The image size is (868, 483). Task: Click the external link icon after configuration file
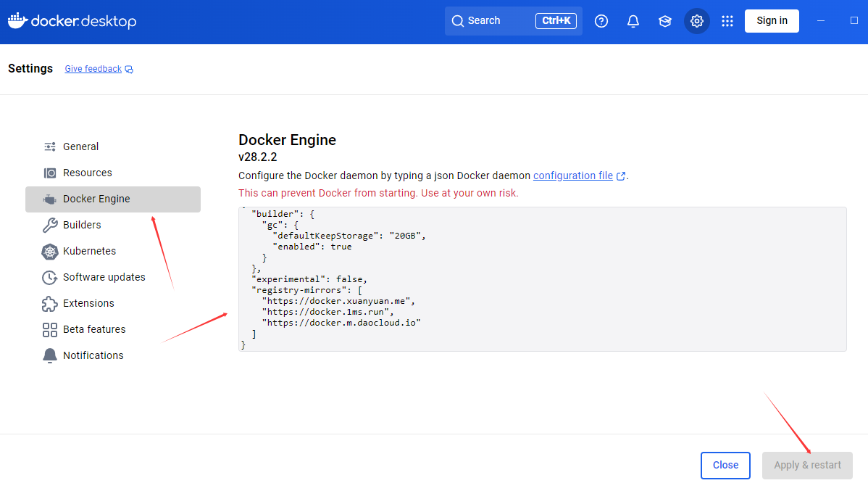[x=620, y=176]
